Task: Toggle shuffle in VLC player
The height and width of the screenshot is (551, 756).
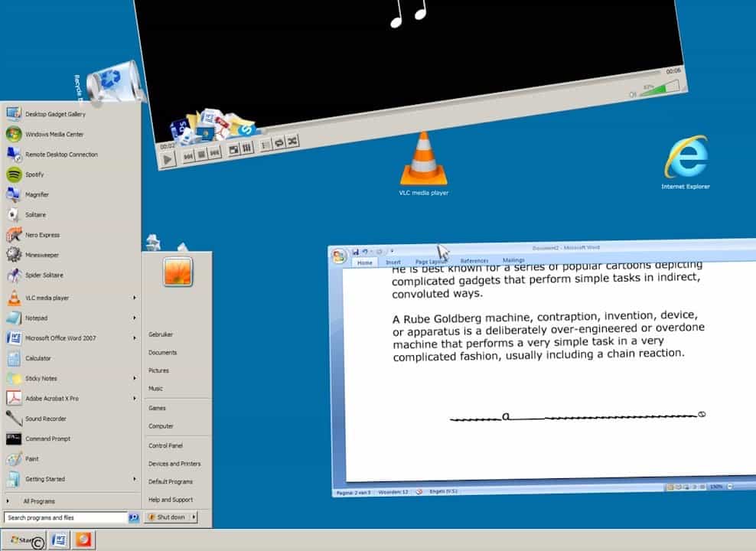Action: tap(292, 142)
